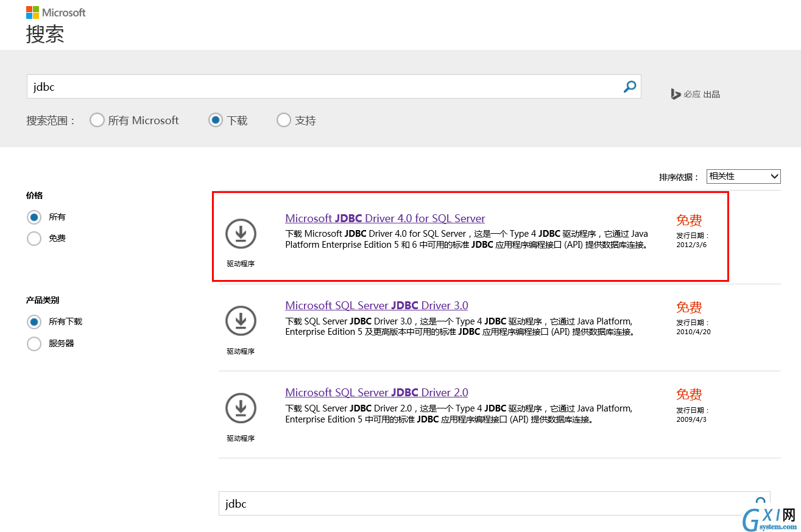Open Microsoft SQL Server JDBC Driver 3.0 link

[x=376, y=306]
